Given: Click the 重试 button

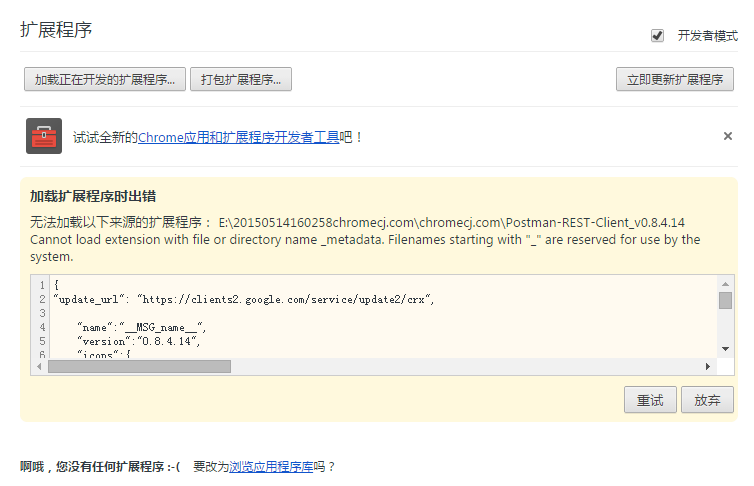Looking at the screenshot, I should point(650,400).
